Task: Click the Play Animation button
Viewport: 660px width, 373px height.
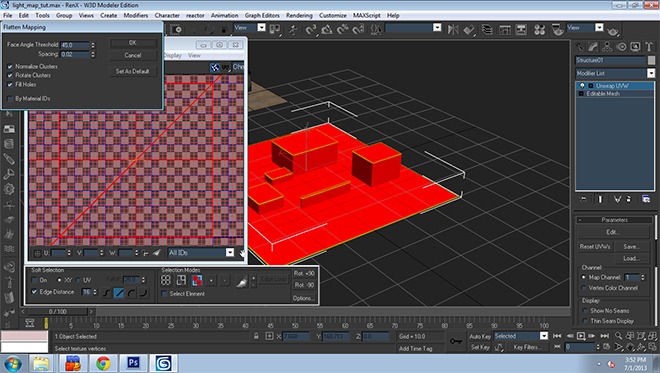Action: click(x=581, y=336)
